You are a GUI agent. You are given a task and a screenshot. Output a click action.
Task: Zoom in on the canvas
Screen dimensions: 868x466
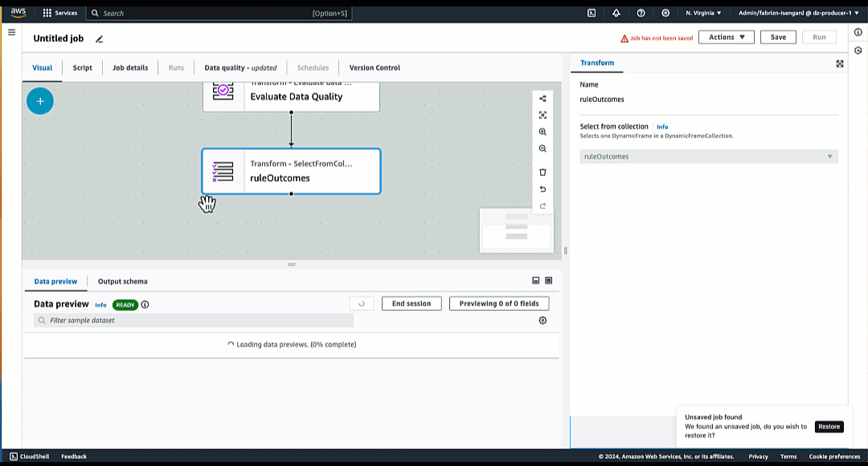point(542,132)
